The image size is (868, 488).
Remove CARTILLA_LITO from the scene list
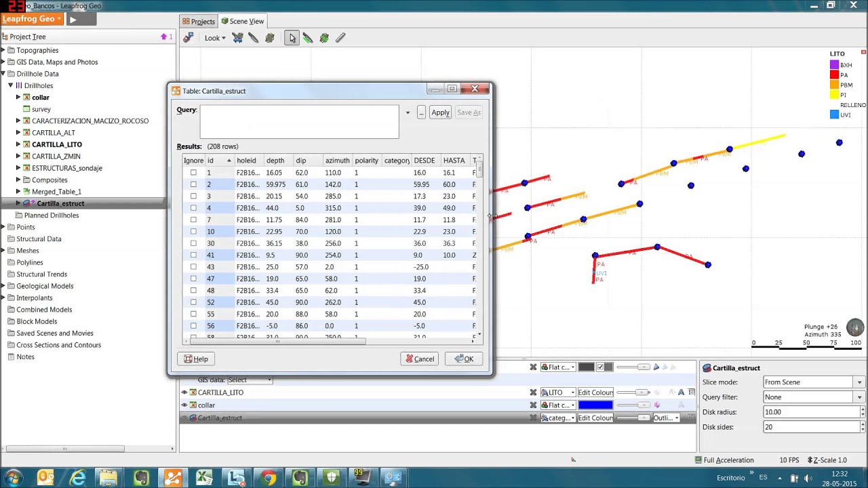click(x=533, y=392)
